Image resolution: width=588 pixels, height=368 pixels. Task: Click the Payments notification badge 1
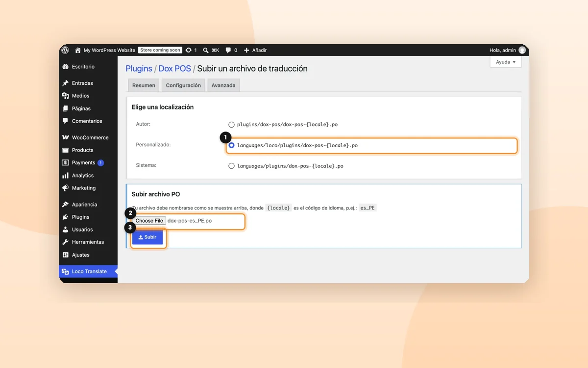(x=100, y=163)
